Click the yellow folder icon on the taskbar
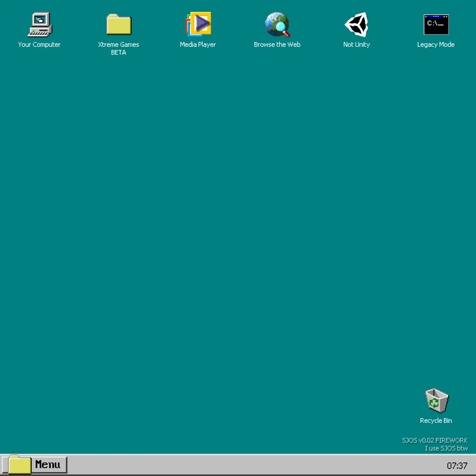This screenshot has width=476, height=476. [x=21, y=464]
